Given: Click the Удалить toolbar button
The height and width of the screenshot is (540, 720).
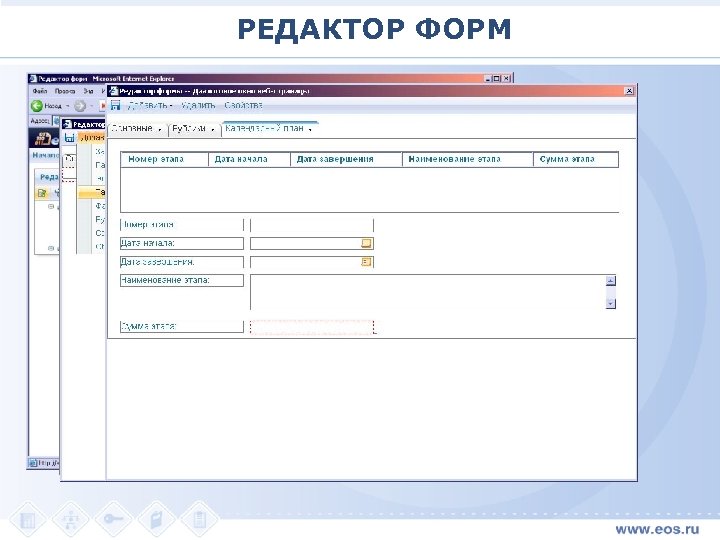Looking at the screenshot, I should pos(198,105).
